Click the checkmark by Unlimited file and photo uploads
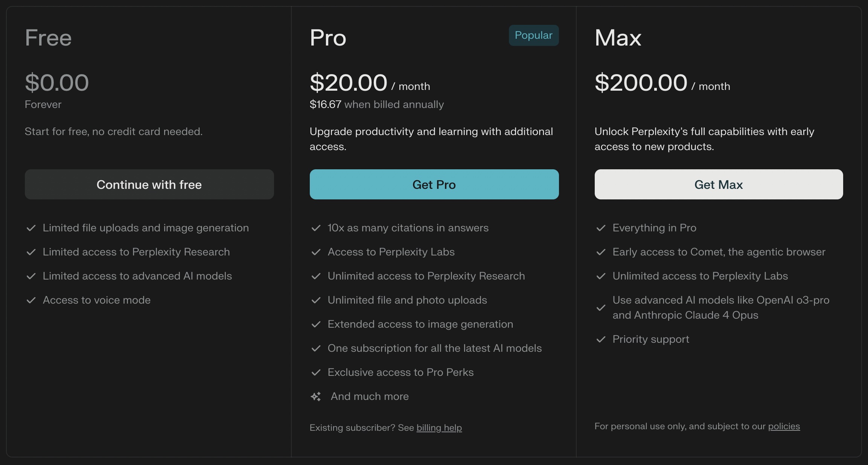 [x=316, y=300]
